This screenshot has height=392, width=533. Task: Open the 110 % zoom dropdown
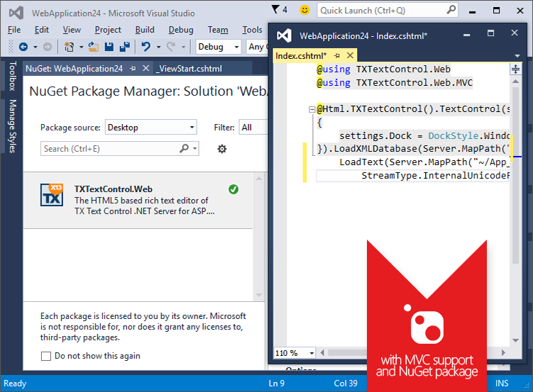(296, 352)
